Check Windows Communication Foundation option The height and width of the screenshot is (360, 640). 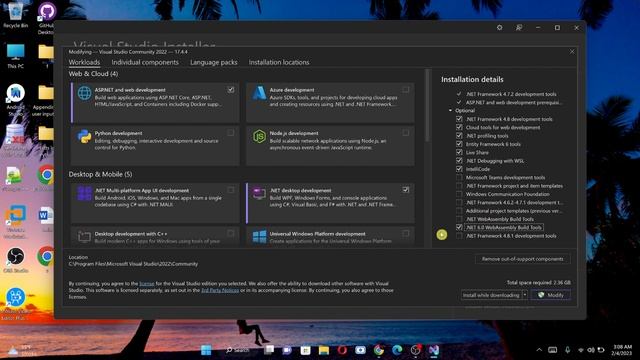pyautogui.click(x=459, y=194)
